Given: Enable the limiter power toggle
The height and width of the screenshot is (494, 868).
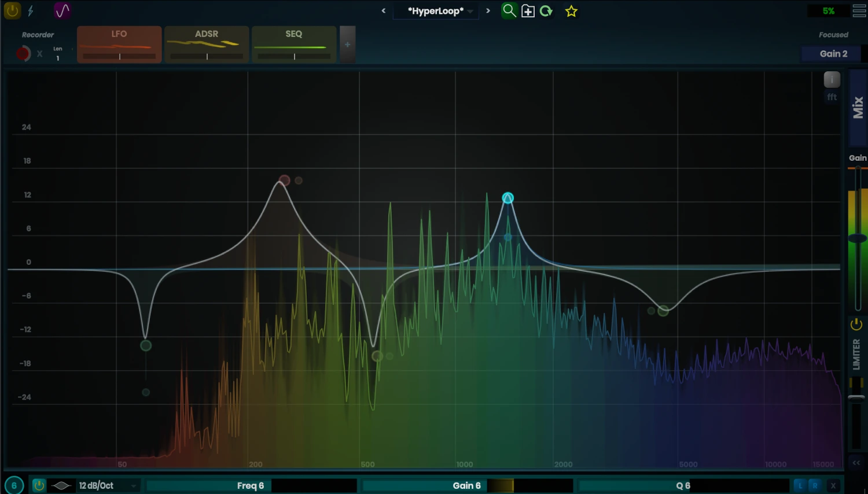Looking at the screenshot, I should [856, 325].
